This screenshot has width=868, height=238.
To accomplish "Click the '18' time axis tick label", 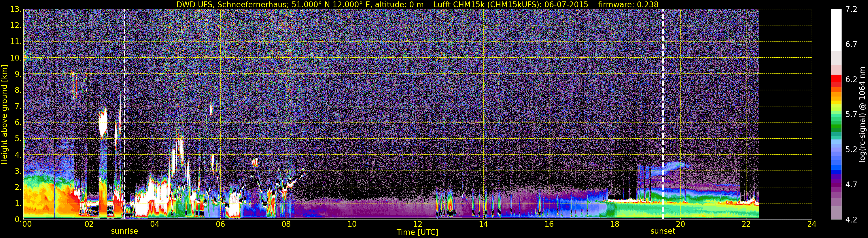I will point(614,224).
